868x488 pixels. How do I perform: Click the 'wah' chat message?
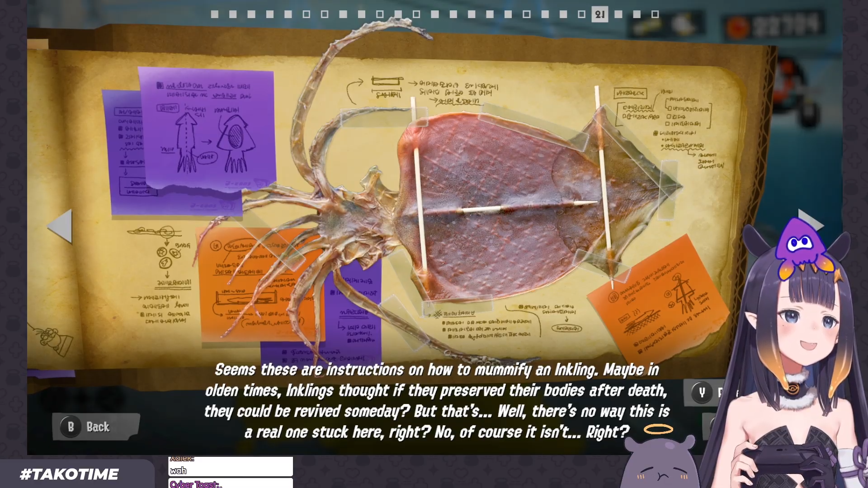[x=178, y=471]
